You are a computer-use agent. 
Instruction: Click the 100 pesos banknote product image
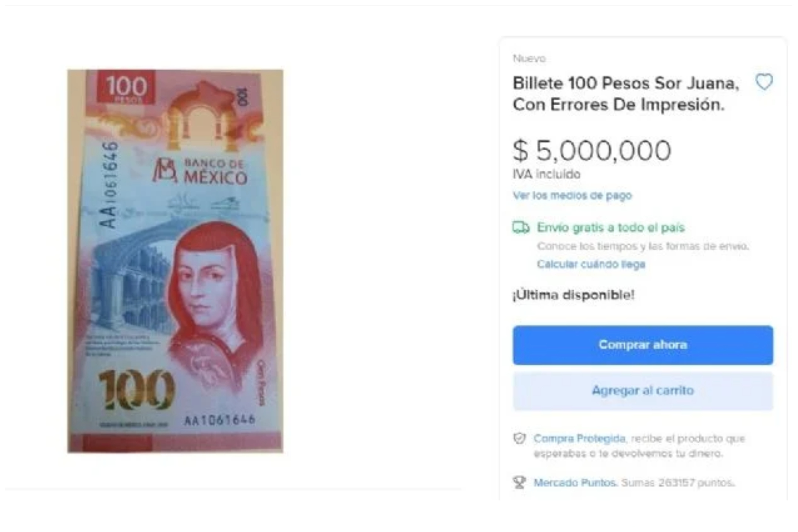coord(175,261)
